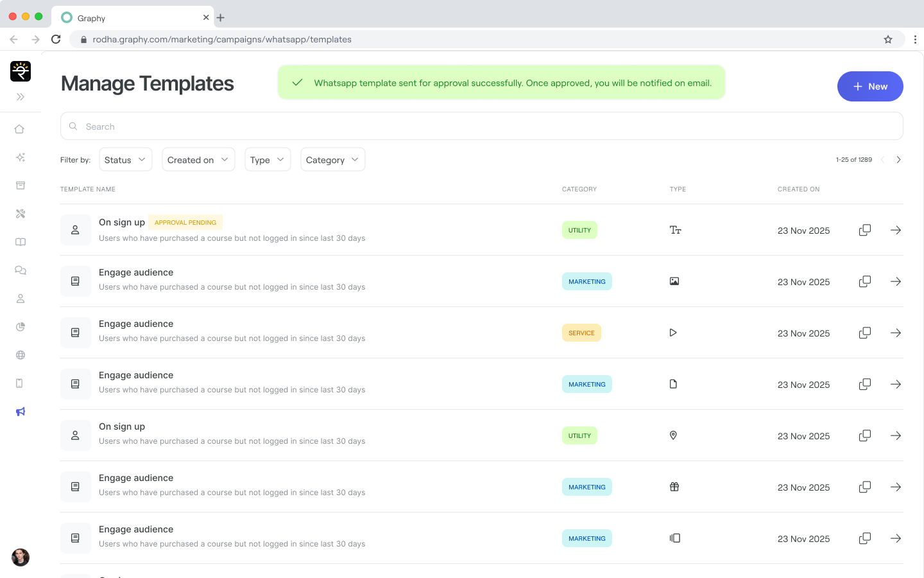Expand the sidebar with double chevron icon
Image resolution: width=924 pixels, height=578 pixels.
21,97
